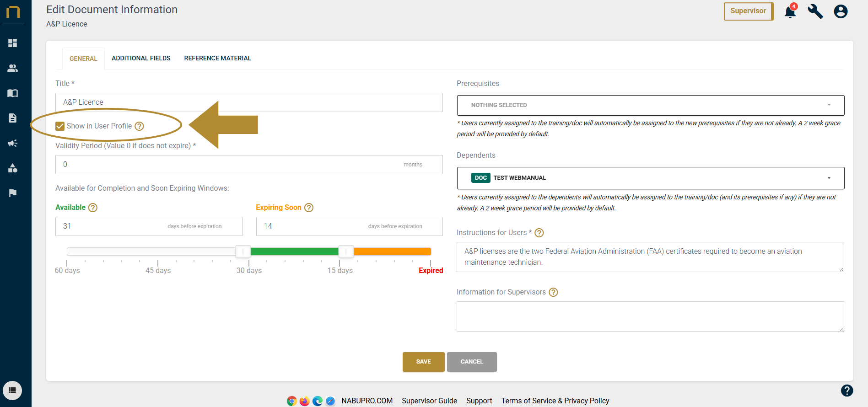Click the megaphone announcements icon

(x=13, y=143)
